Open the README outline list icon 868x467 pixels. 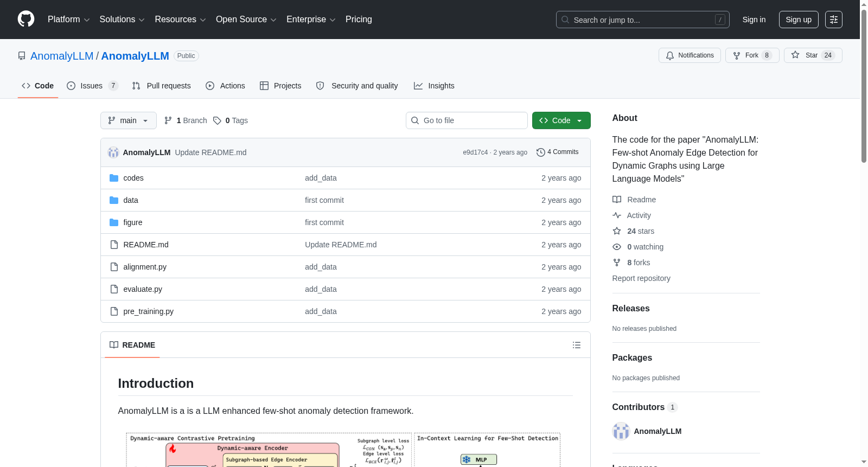tap(577, 345)
